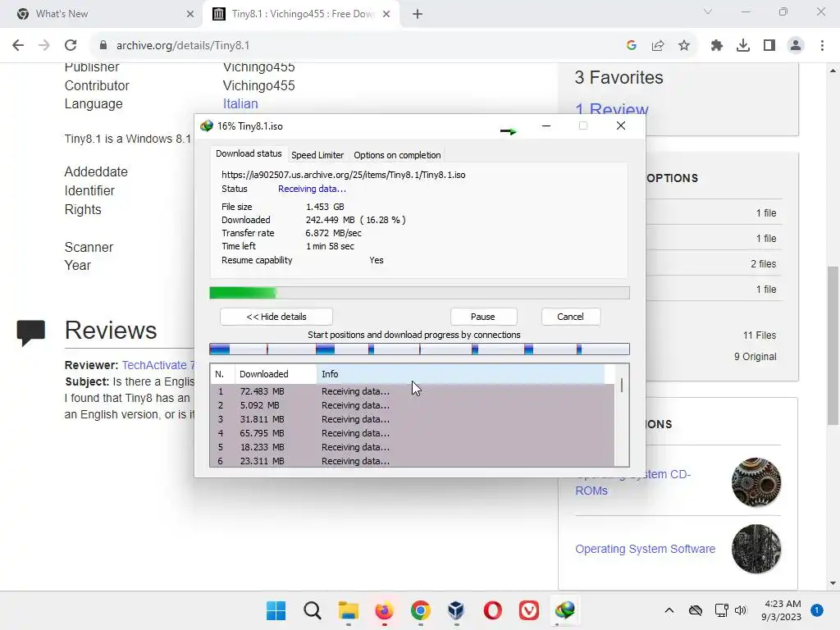This screenshot has width=840, height=630.
Task: Launch Firefox from the taskbar
Action: [x=384, y=610]
